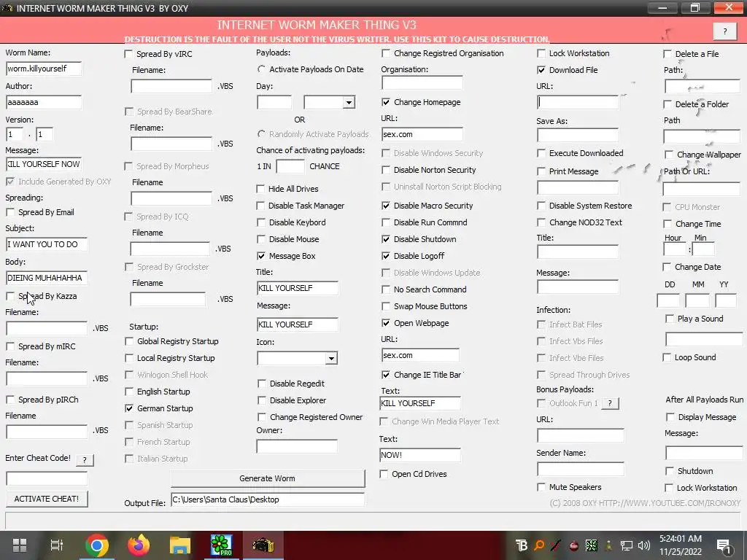
Task: Uncheck the Change Homepage checkbox
Action: [x=386, y=102]
